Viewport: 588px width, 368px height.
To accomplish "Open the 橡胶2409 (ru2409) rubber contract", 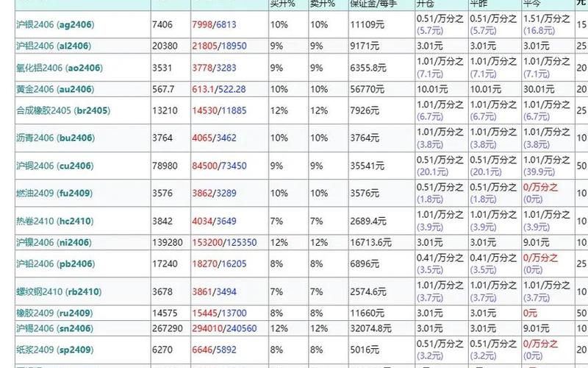I will 53,313.
